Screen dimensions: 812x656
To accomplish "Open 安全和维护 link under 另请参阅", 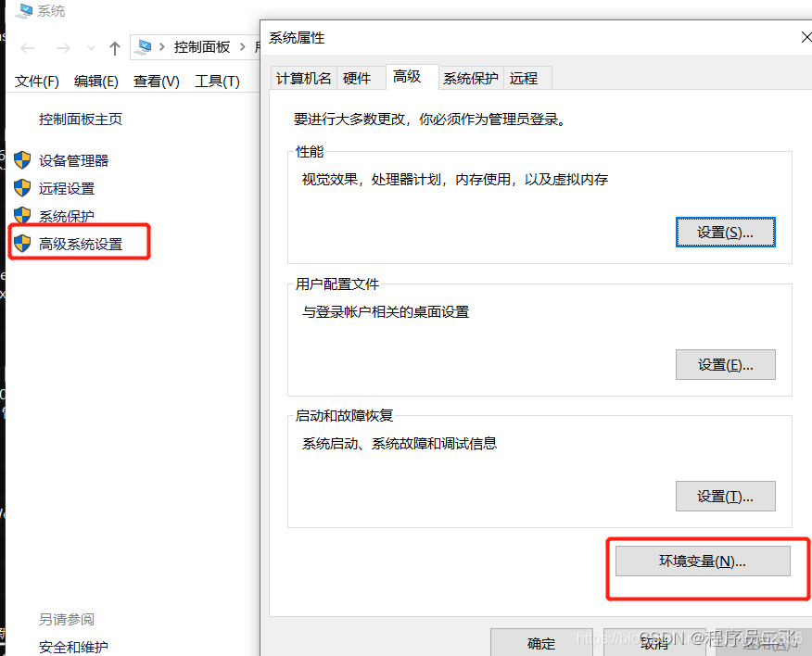I will [x=73, y=648].
